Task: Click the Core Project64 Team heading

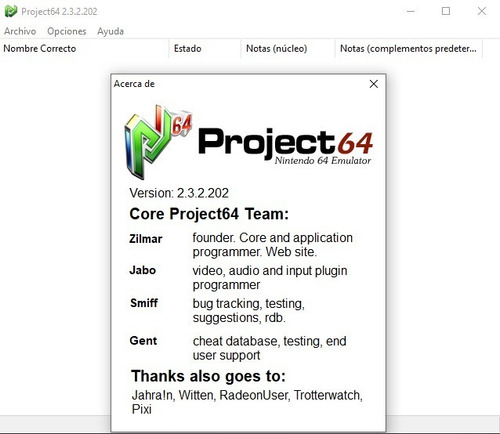Action: [x=209, y=214]
